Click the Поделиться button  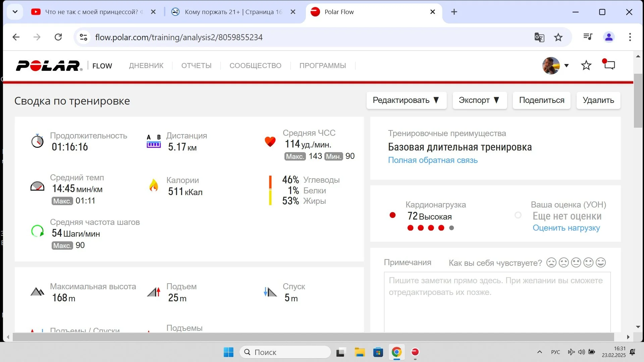541,100
